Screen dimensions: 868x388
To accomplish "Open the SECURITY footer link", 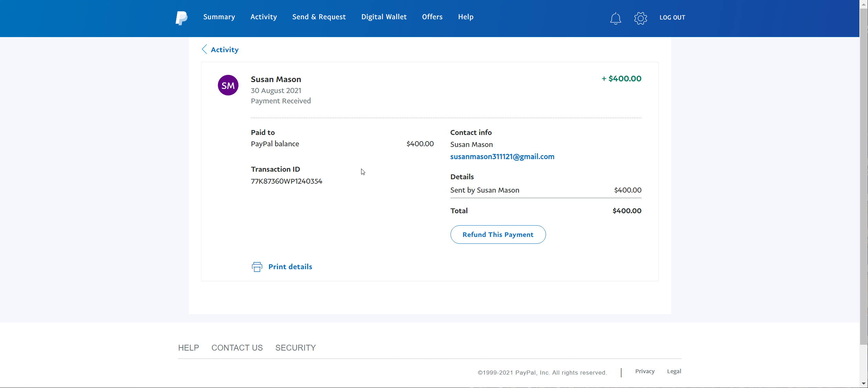I will coord(295,348).
